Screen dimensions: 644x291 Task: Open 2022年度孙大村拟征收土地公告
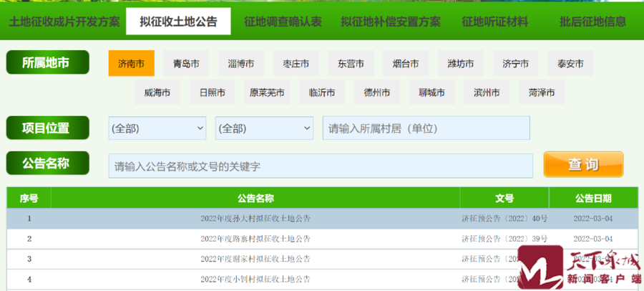(255, 219)
